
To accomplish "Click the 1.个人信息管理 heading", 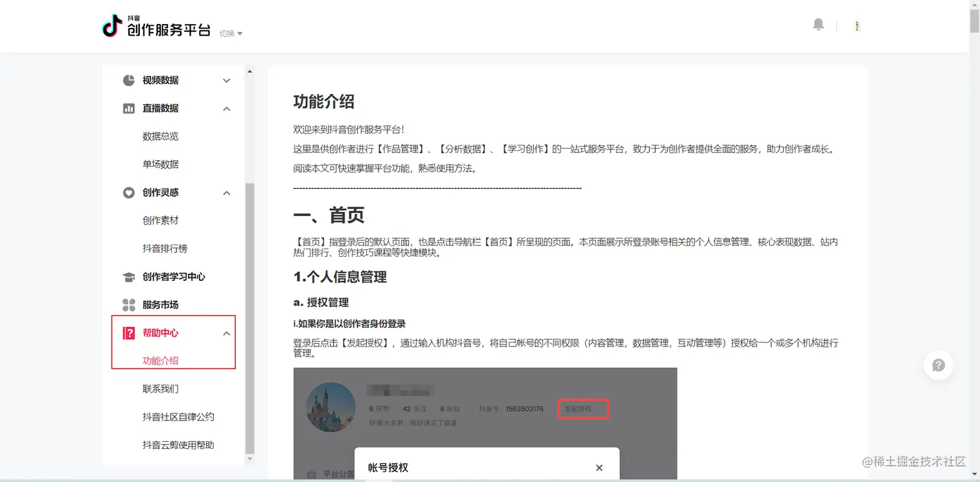I will click(340, 277).
